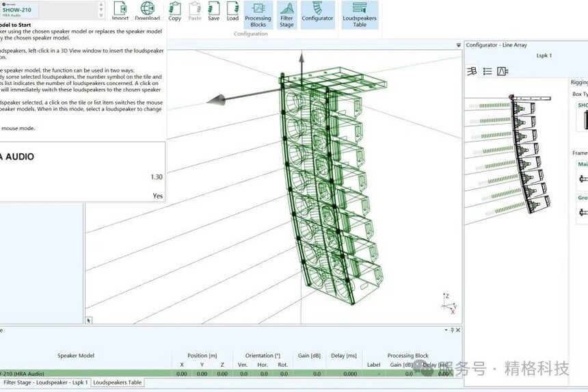Click the horizontal axis arrow gizmo
Viewport: 588px width, 392px height.
click(x=217, y=100)
